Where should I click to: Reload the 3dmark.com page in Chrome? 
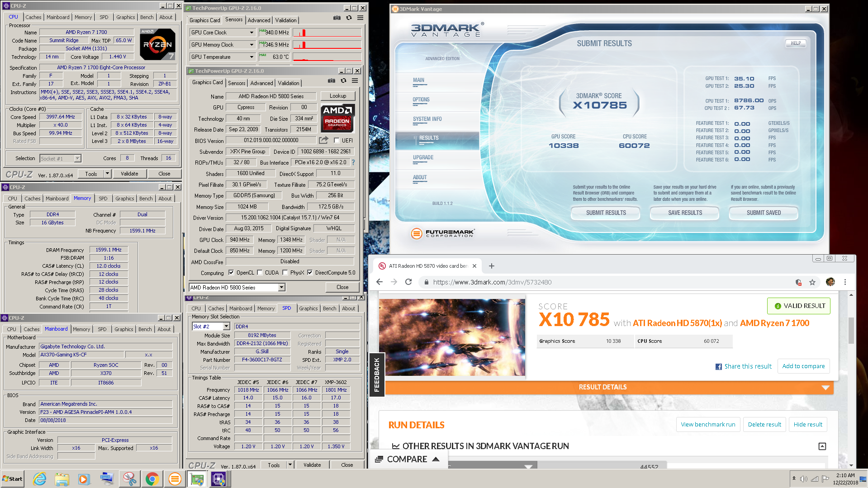click(408, 282)
